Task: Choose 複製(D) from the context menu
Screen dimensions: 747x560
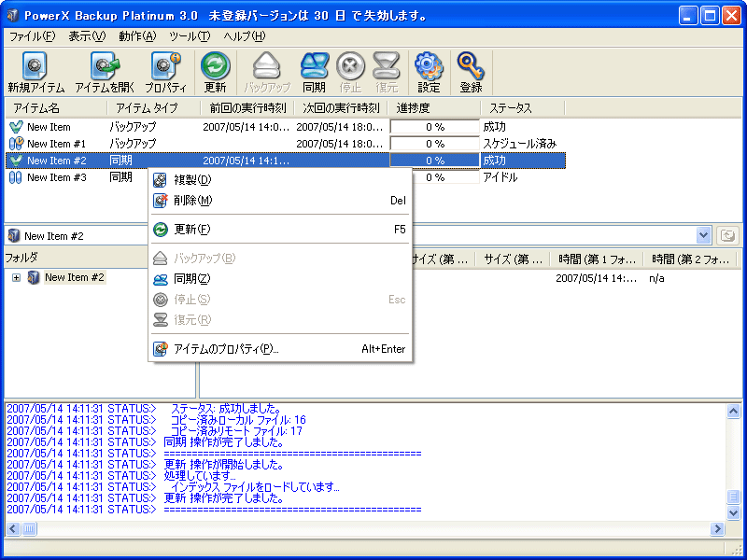Action: coord(279,180)
